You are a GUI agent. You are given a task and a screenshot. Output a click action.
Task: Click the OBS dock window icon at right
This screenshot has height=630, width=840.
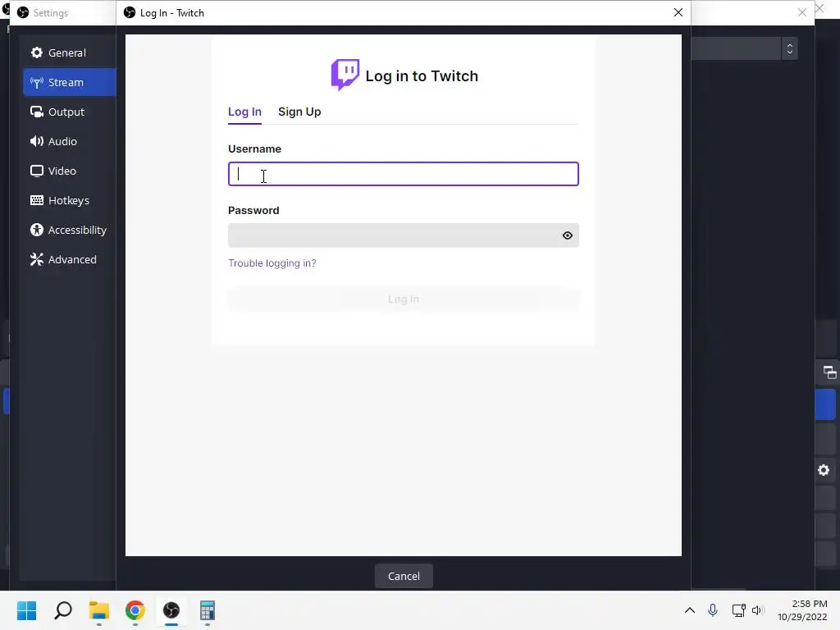coord(829,372)
